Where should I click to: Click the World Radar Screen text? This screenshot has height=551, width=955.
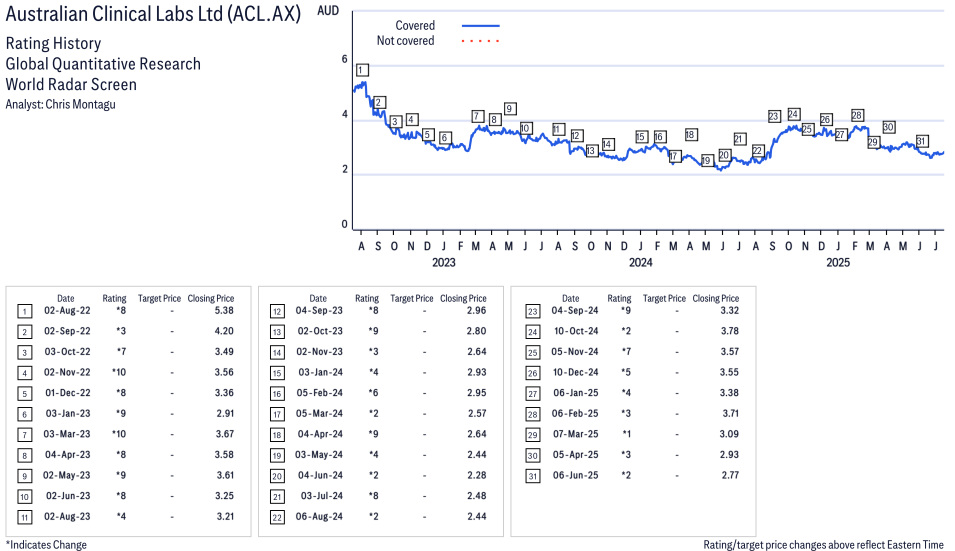(71, 84)
